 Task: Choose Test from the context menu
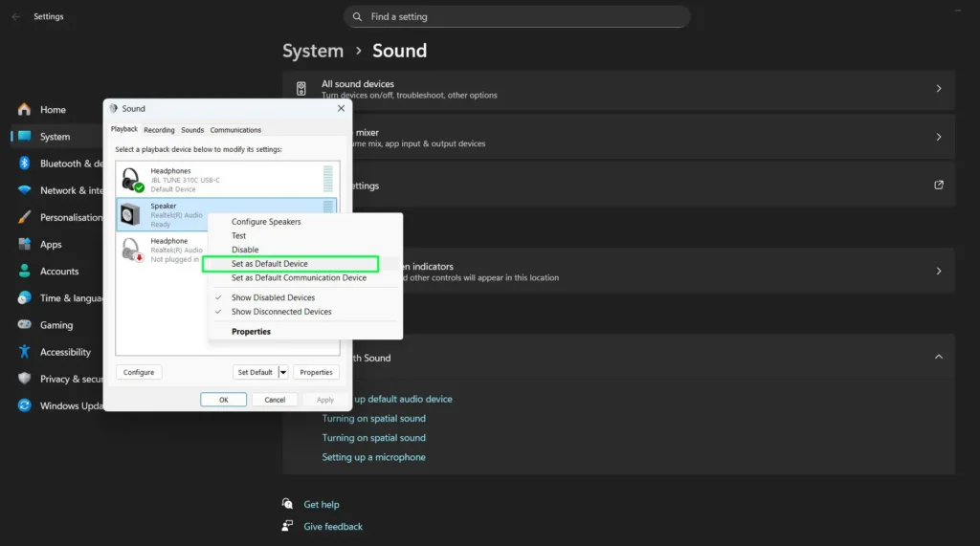click(x=238, y=235)
